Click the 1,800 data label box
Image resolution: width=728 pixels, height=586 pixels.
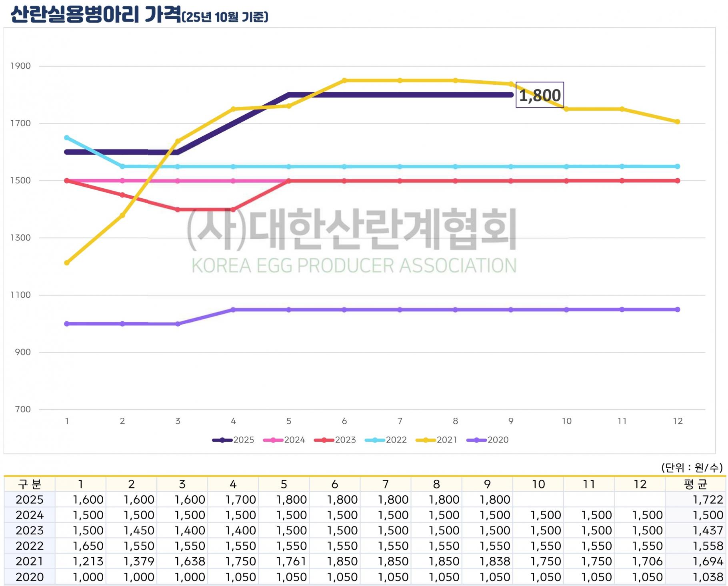click(540, 95)
